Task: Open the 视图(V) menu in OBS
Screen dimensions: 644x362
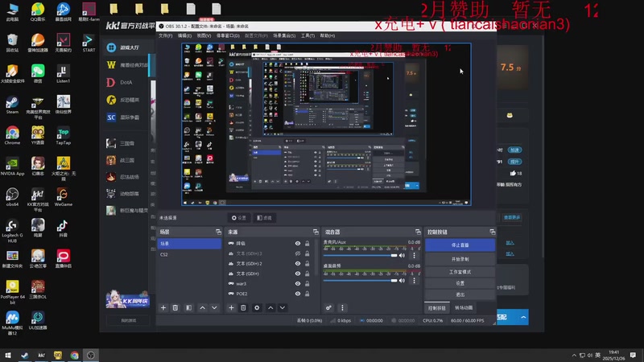Action: coord(204,35)
